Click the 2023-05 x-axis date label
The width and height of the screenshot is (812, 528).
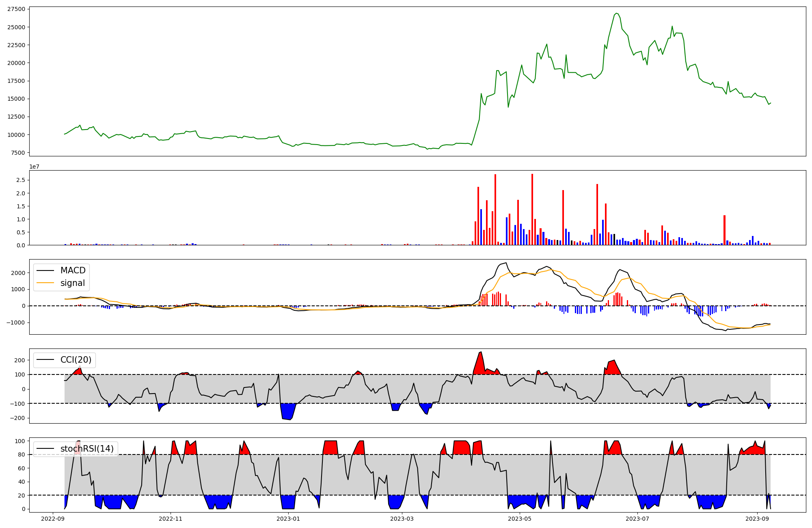click(520, 519)
